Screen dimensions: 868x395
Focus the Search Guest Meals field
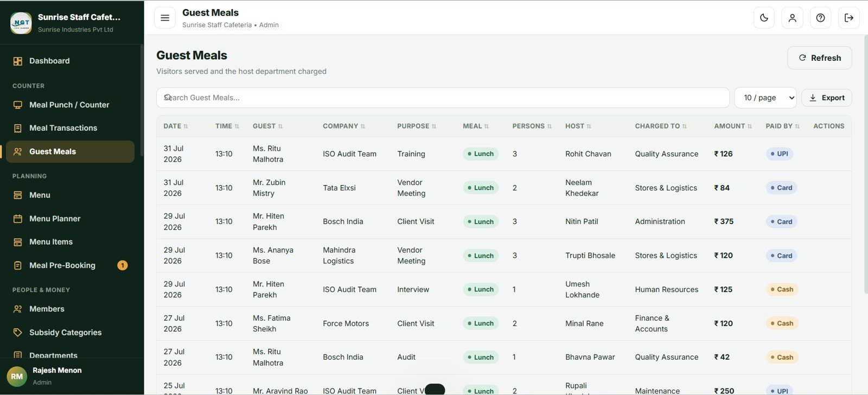443,98
